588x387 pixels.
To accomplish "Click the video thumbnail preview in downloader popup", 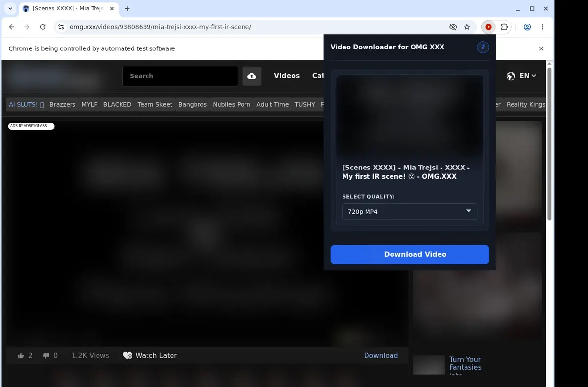I will coord(410,116).
